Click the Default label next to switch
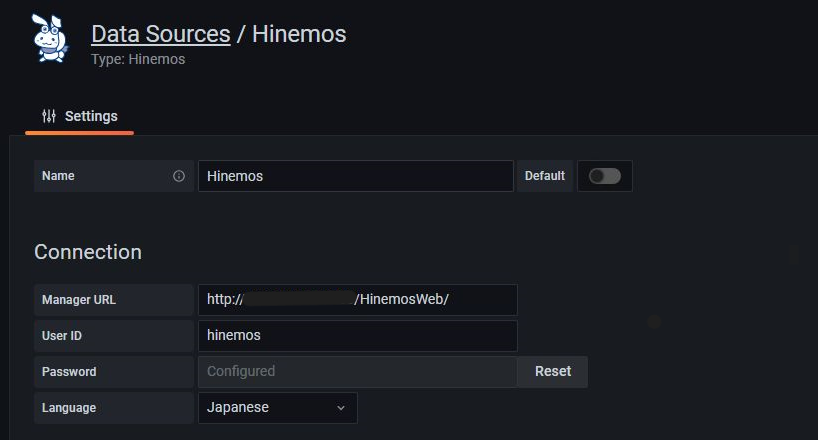Image resolution: width=818 pixels, height=440 pixels. coord(545,176)
